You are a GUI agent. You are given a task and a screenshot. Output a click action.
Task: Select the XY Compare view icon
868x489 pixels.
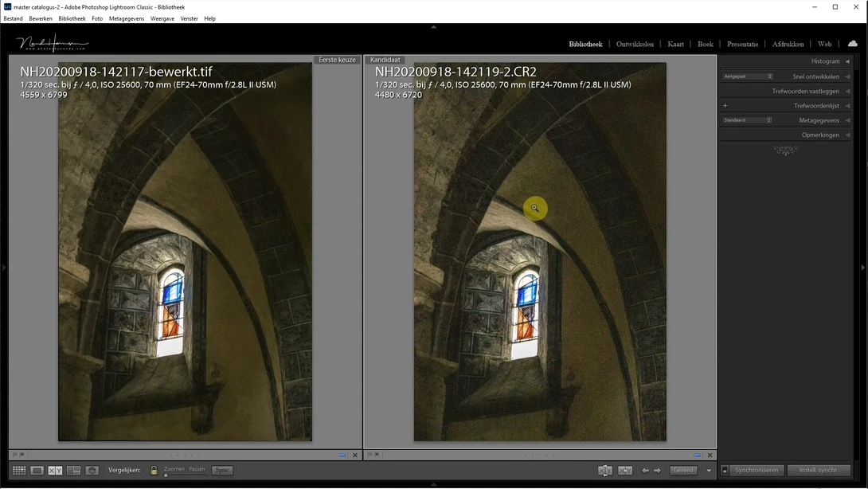[55, 470]
